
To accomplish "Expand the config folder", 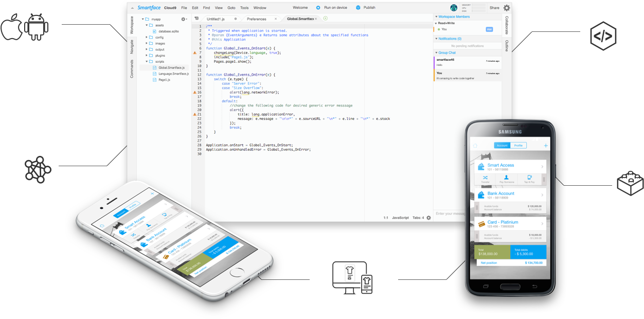I will pyautogui.click(x=147, y=38).
